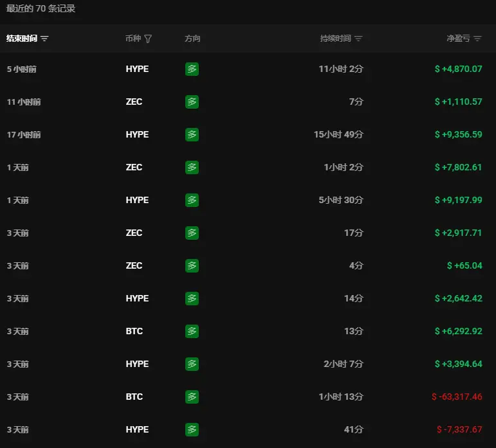Click the $ +3,394.64 profit value
This screenshot has height=448, width=496.
coord(458,364)
